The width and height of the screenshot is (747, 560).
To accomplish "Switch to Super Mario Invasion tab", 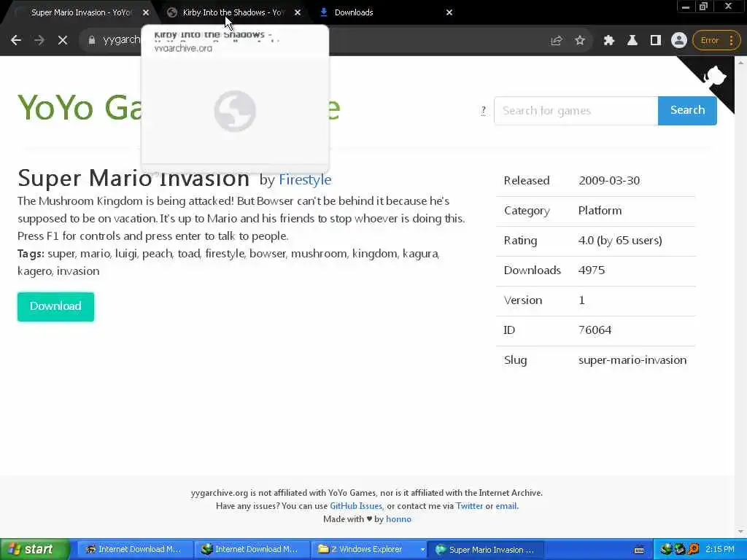I will pyautogui.click(x=81, y=12).
